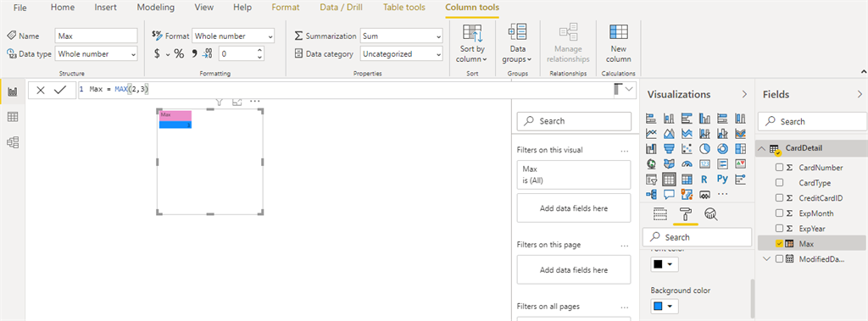Switch to the Format ribbon tab
The width and height of the screenshot is (868, 321).
point(286,8)
